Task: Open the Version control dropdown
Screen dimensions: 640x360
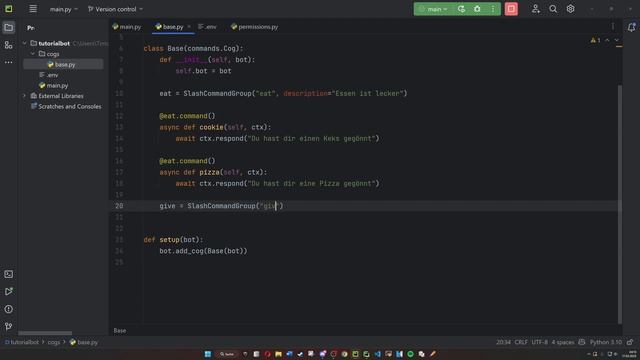Action: point(116,9)
